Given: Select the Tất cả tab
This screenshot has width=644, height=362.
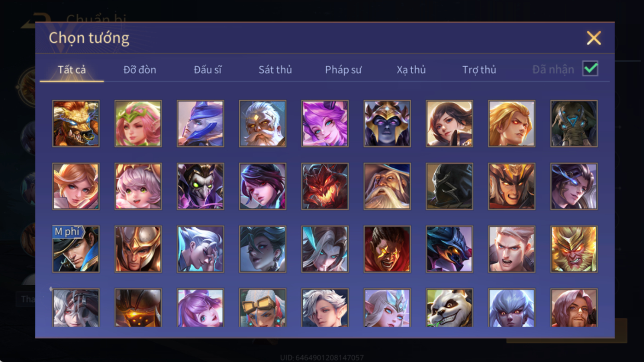Looking at the screenshot, I should (72, 69).
